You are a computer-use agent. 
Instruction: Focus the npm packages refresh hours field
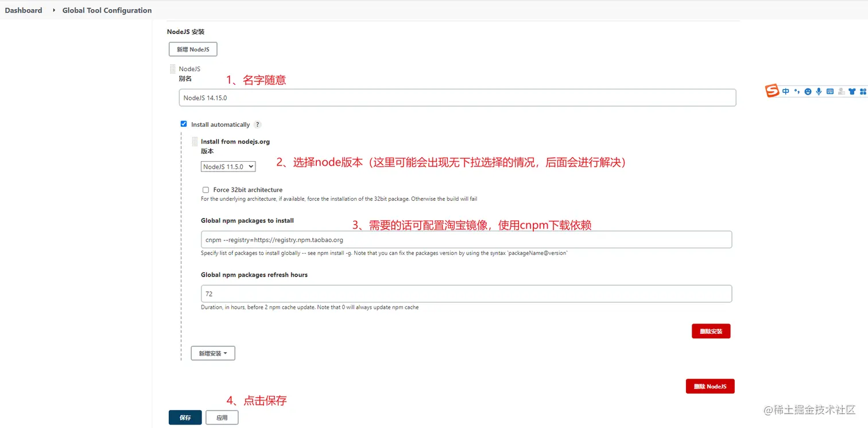coord(466,294)
